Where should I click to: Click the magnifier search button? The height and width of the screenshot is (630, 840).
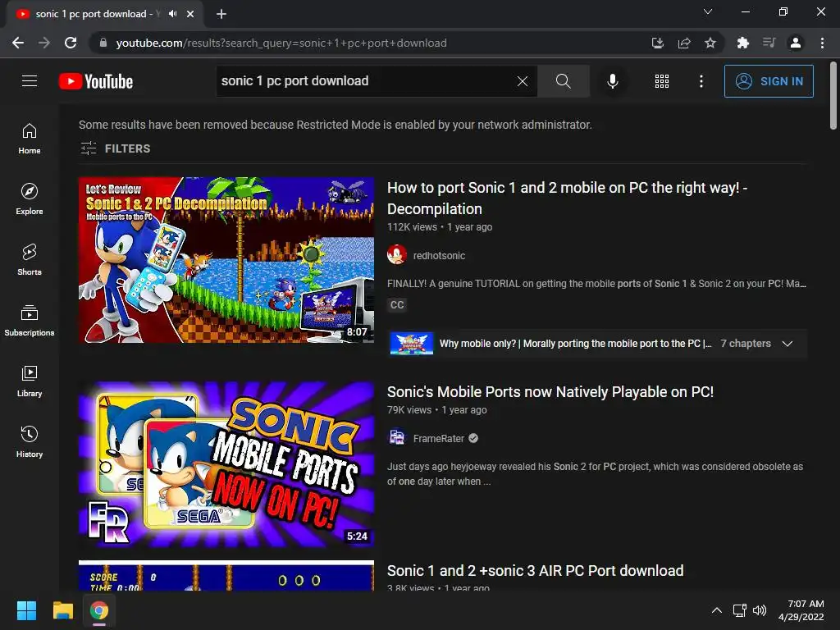coord(563,81)
